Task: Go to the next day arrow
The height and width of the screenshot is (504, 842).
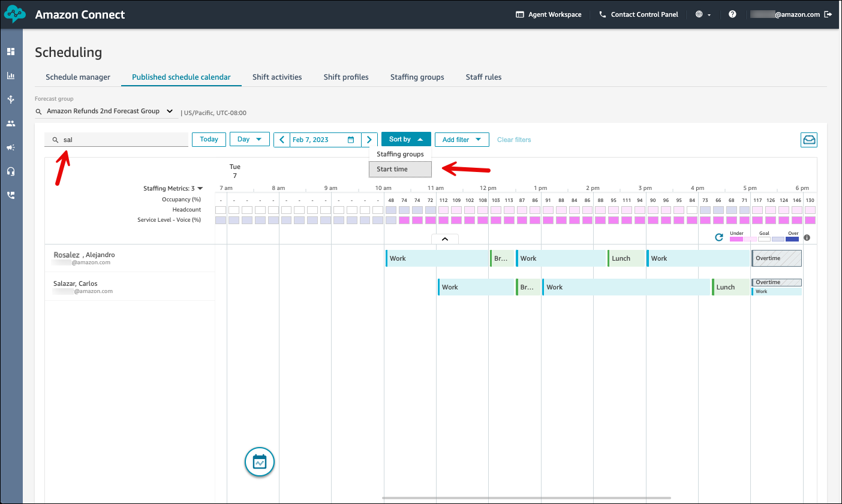Action: tap(369, 140)
